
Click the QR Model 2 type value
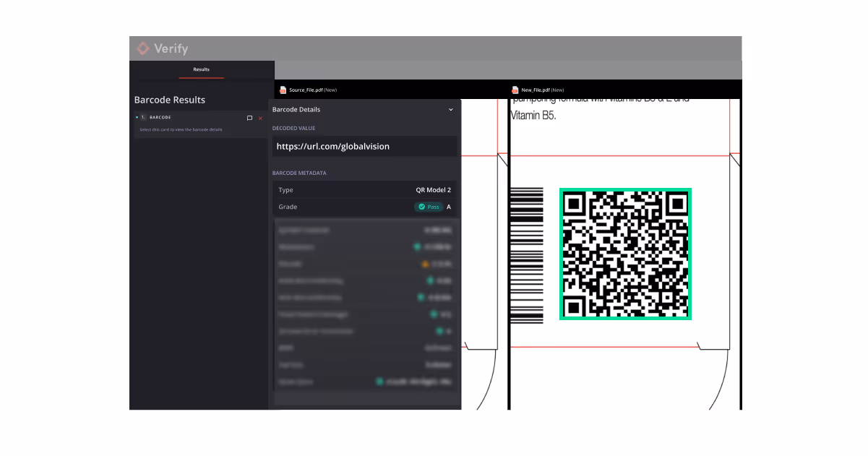click(x=433, y=190)
